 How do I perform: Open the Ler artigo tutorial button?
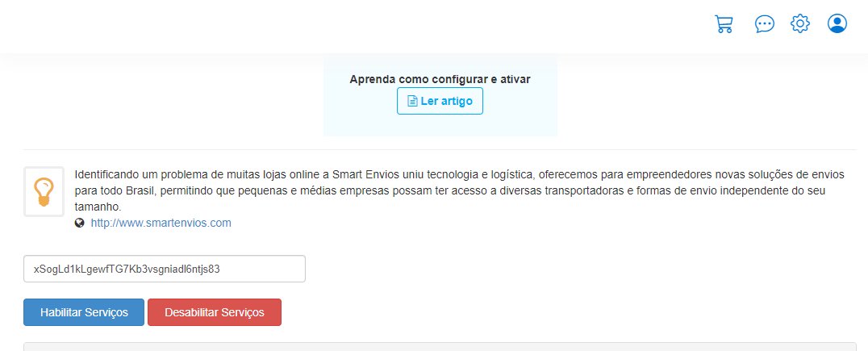point(440,101)
